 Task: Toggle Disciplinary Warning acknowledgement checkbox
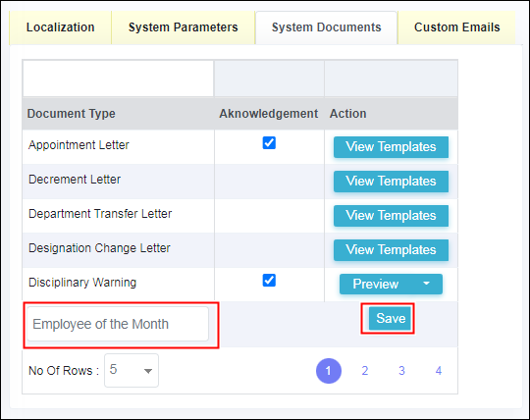click(269, 280)
